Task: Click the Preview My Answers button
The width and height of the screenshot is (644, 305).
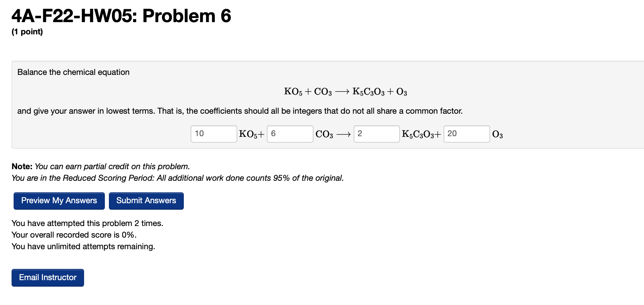Action: [x=59, y=200]
